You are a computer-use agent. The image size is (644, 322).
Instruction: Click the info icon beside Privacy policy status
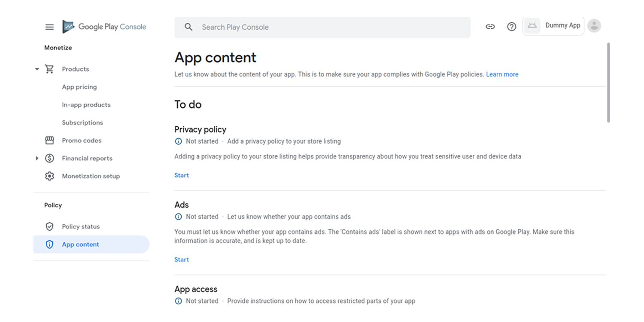click(178, 141)
